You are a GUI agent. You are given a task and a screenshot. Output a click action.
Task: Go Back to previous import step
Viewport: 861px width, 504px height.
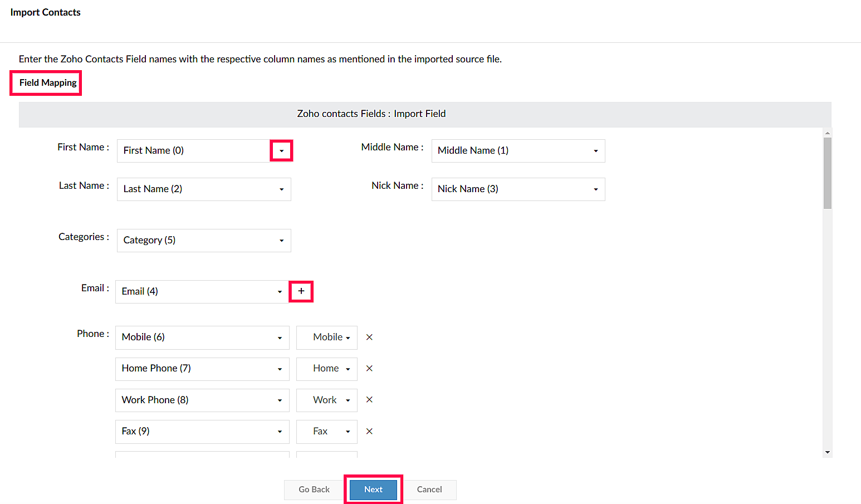pos(314,490)
